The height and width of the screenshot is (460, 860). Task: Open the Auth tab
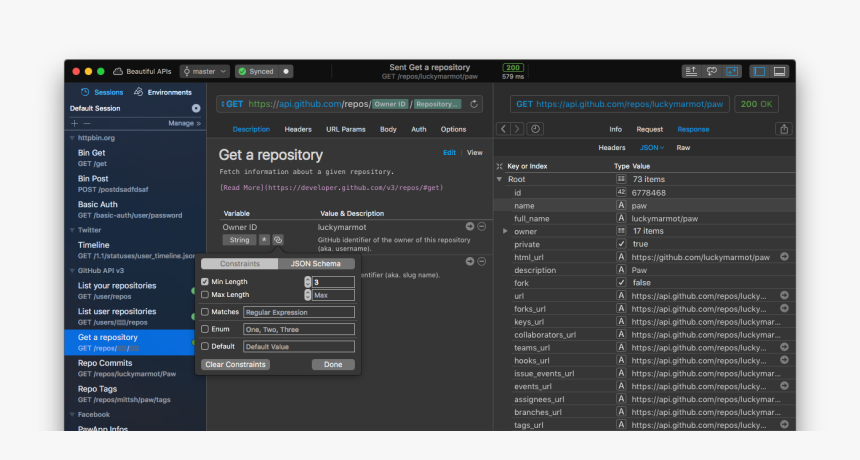[418, 129]
